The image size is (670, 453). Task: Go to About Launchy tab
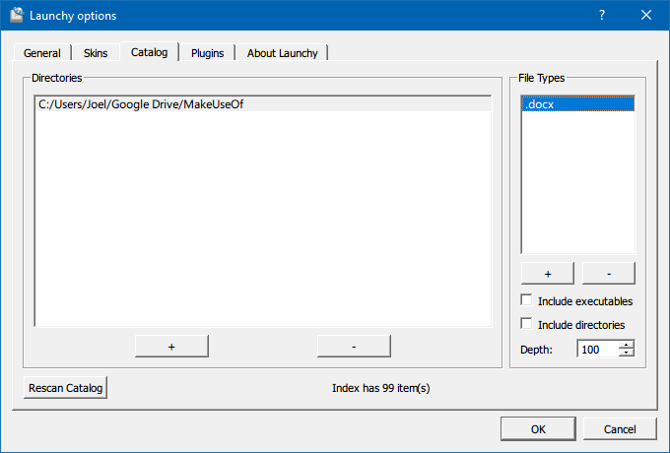pyautogui.click(x=282, y=53)
